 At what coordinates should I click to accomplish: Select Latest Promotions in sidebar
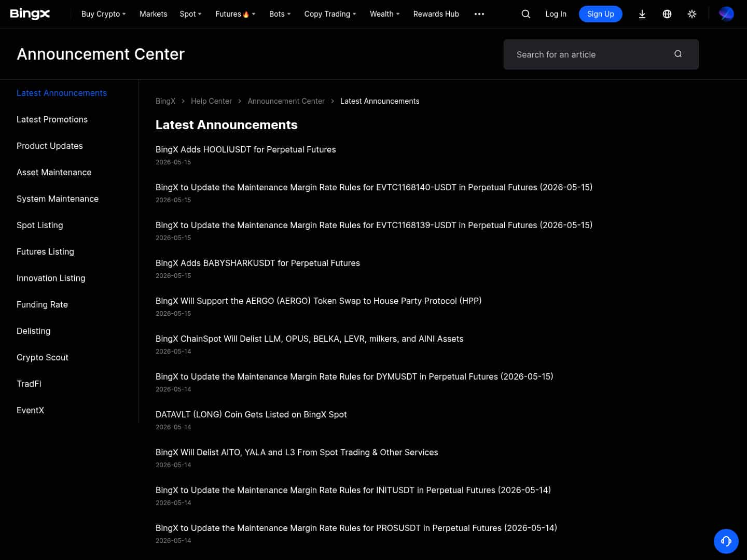(52, 119)
